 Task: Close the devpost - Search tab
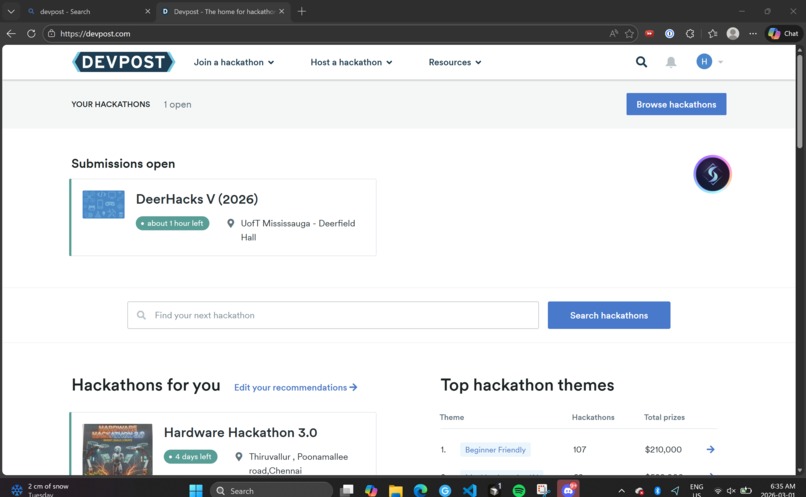pos(148,11)
